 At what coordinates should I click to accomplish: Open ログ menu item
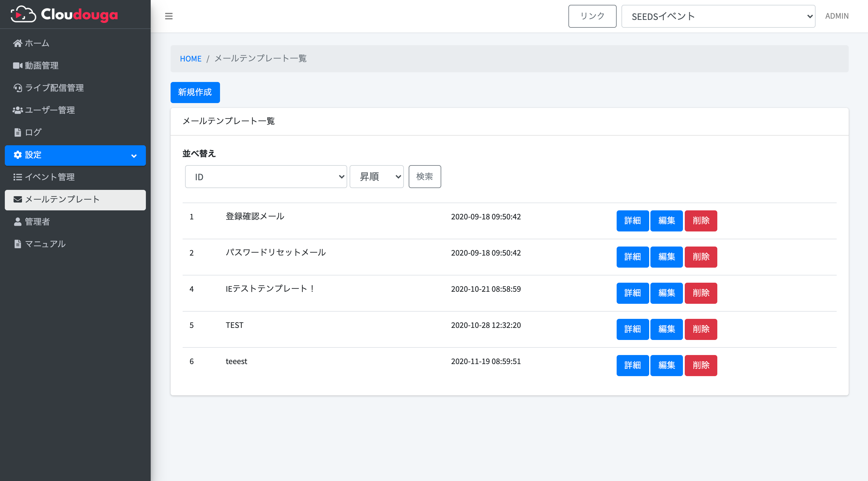pyautogui.click(x=75, y=132)
